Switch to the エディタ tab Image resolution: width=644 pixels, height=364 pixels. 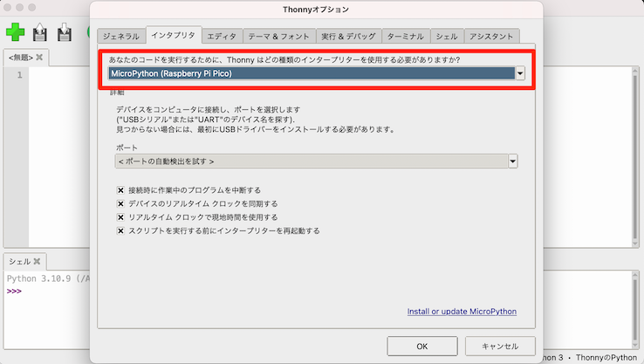(222, 36)
